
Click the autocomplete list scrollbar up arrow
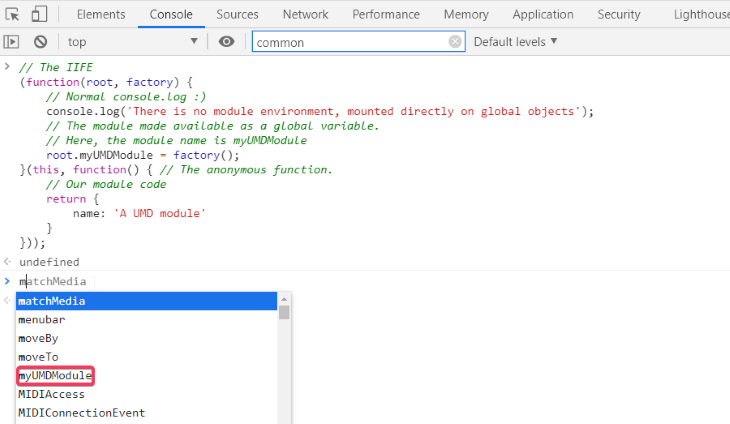point(284,299)
